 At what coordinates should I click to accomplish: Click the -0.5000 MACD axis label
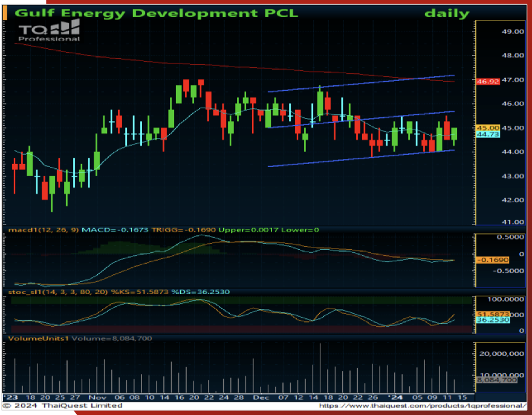508,270
